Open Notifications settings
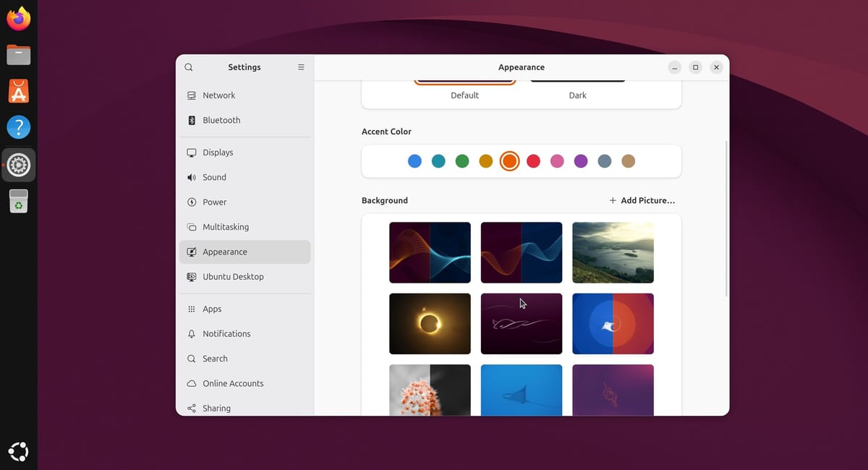The image size is (868, 470). pyautogui.click(x=245, y=334)
